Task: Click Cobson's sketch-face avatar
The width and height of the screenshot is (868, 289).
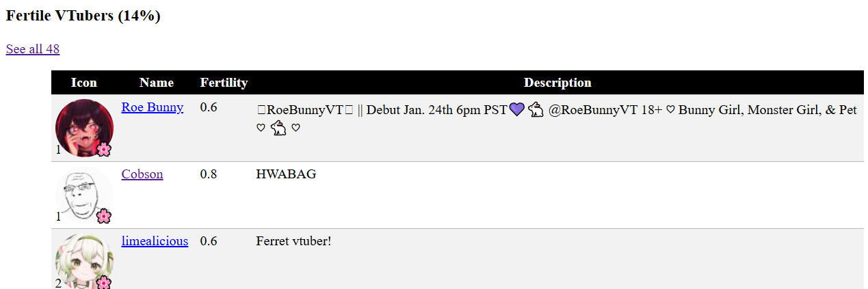Action: 83,193
